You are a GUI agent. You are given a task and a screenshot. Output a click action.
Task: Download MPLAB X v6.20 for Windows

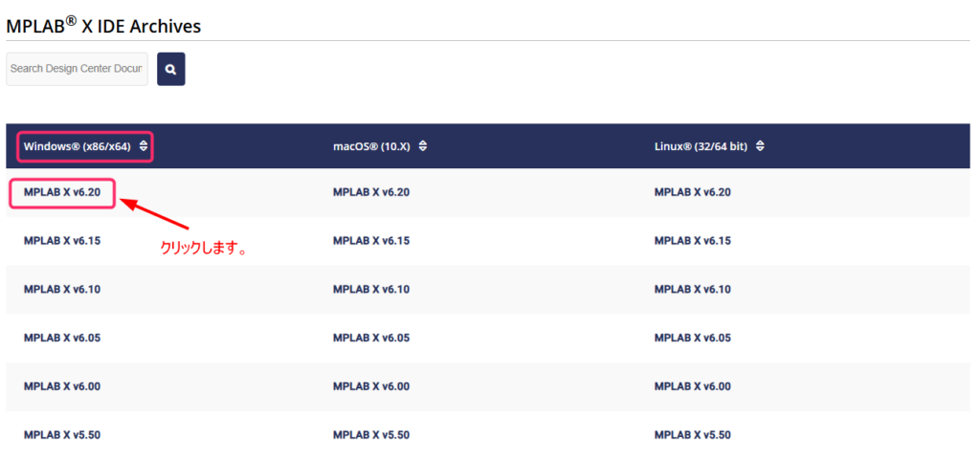tap(62, 193)
